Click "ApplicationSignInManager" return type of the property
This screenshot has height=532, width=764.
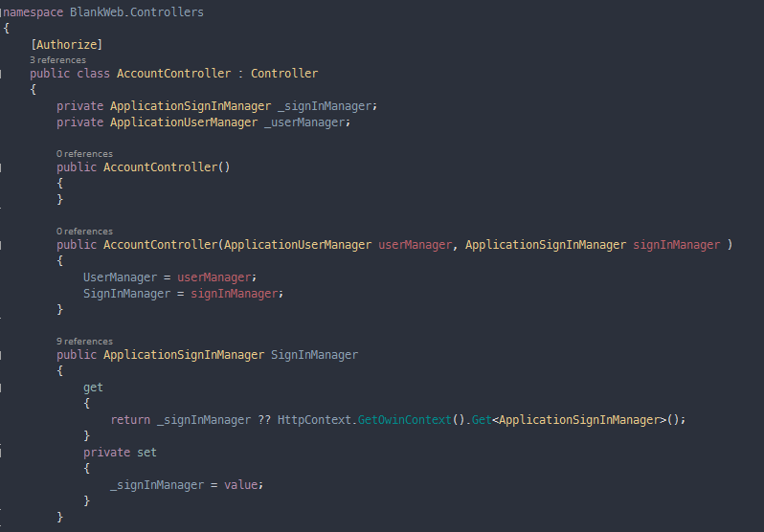pyautogui.click(x=184, y=355)
